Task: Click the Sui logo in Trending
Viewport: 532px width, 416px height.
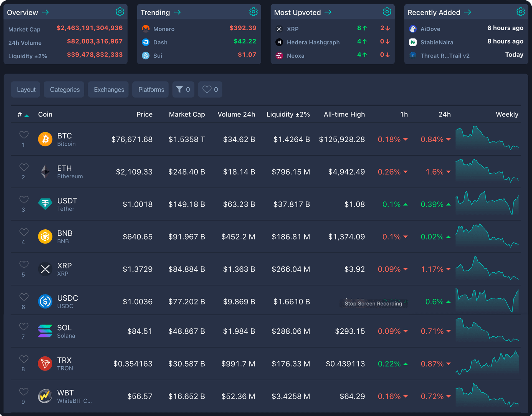Action: pos(146,55)
